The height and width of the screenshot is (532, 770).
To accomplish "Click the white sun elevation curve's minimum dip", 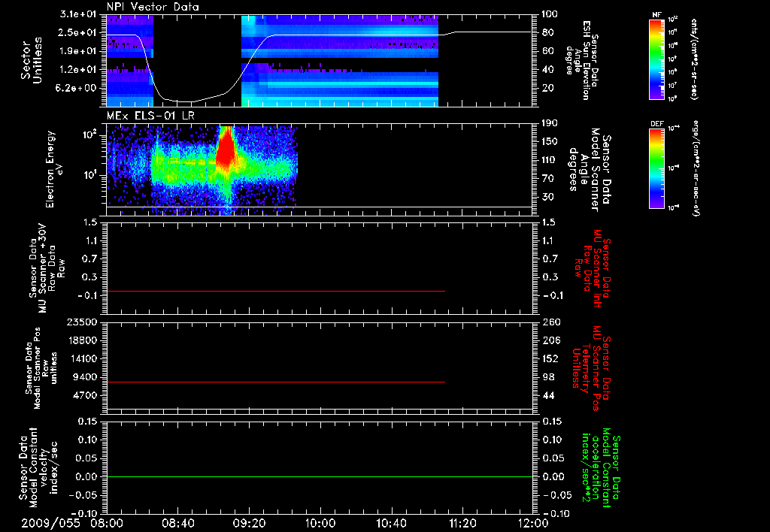I will coord(185,101).
